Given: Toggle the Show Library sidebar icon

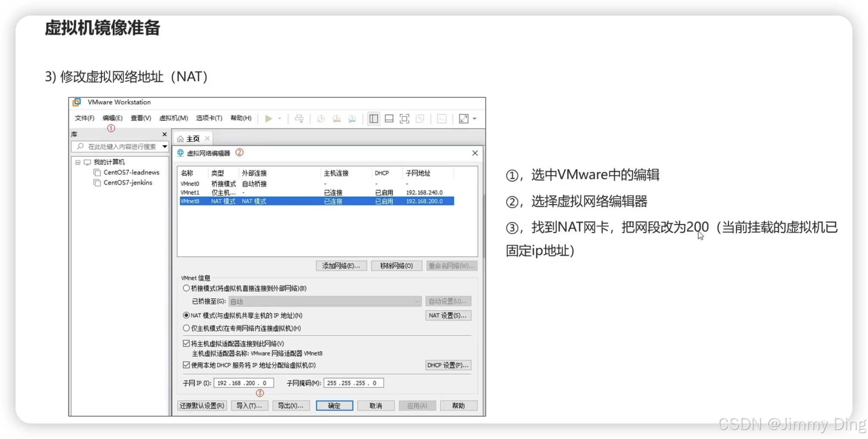Looking at the screenshot, I should [x=374, y=119].
